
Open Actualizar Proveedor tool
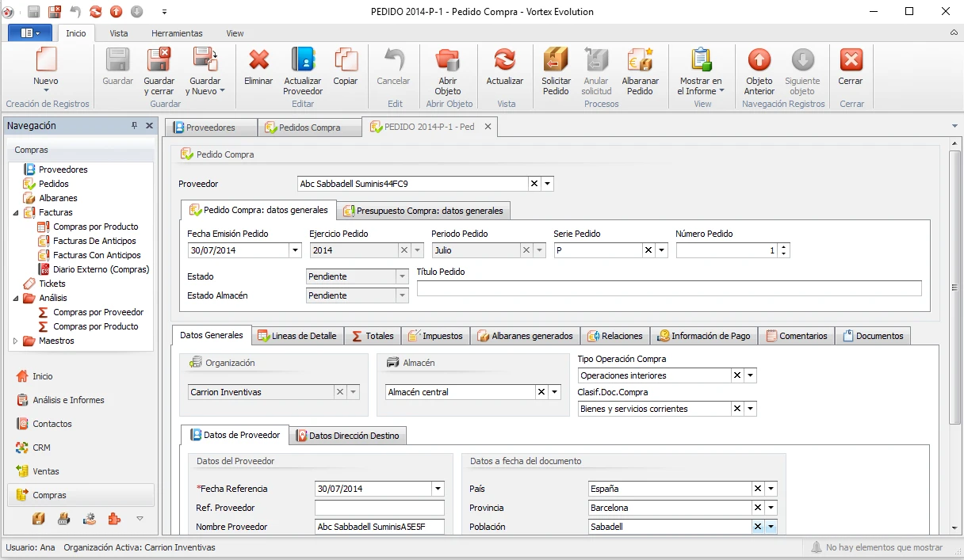click(303, 71)
